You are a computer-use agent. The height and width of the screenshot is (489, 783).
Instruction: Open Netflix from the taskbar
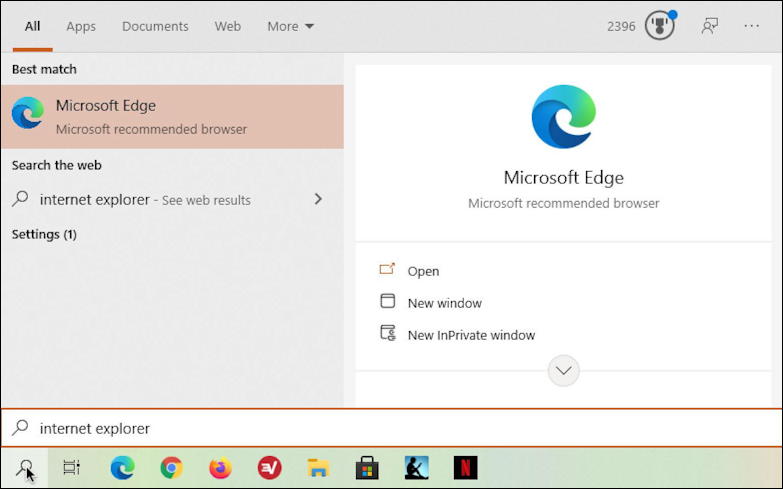[x=465, y=468]
